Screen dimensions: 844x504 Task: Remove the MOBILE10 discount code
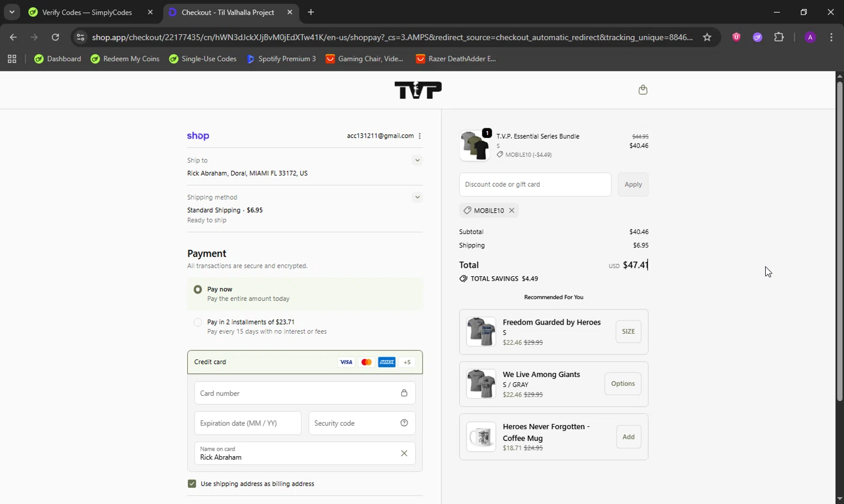[x=511, y=210]
